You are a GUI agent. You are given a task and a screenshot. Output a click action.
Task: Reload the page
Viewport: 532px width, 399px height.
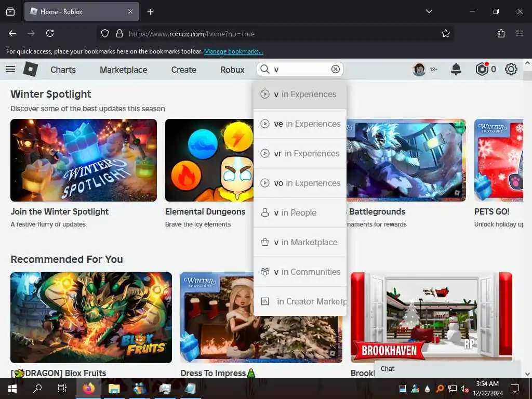[50, 33]
